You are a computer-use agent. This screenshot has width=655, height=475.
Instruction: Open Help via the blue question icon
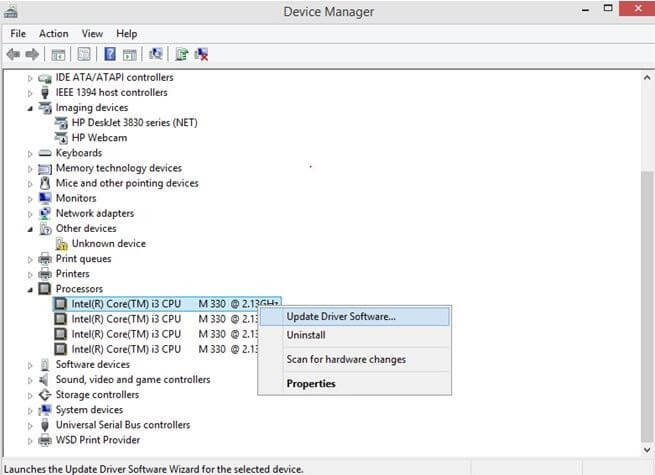point(110,54)
